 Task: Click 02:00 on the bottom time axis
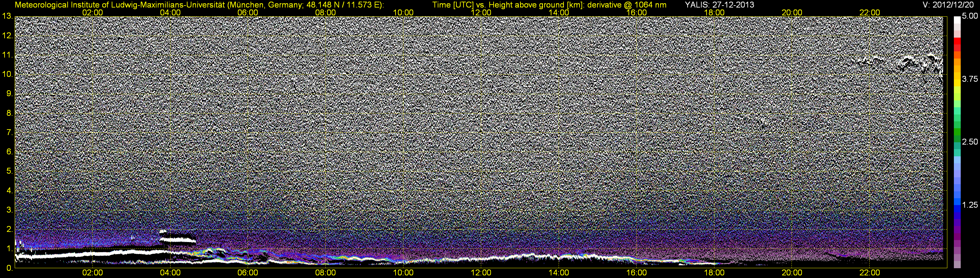[92, 273]
